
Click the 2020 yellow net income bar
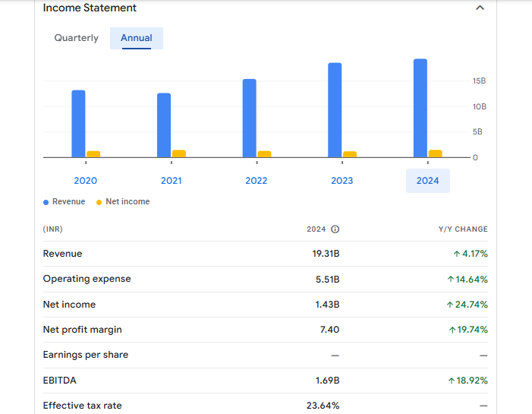93,154
